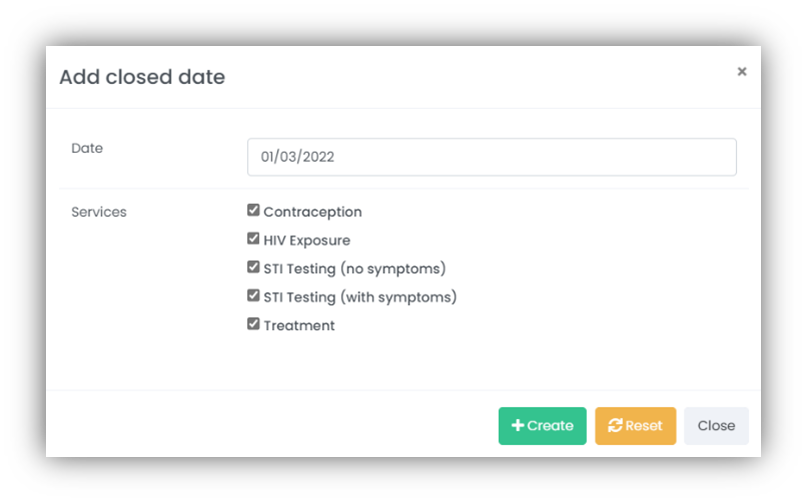Click the Contraception label text

[313, 212]
